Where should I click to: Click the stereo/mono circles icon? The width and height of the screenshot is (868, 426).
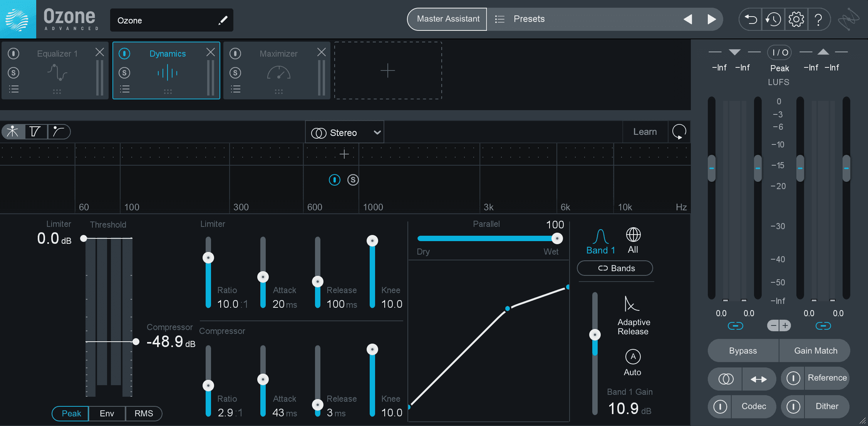pos(726,379)
